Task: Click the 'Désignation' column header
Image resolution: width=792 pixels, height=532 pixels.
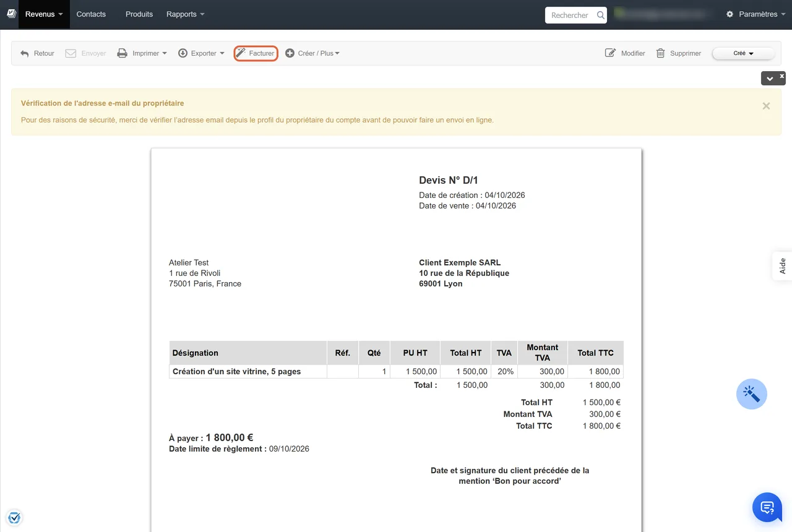Action: [248, 353]
